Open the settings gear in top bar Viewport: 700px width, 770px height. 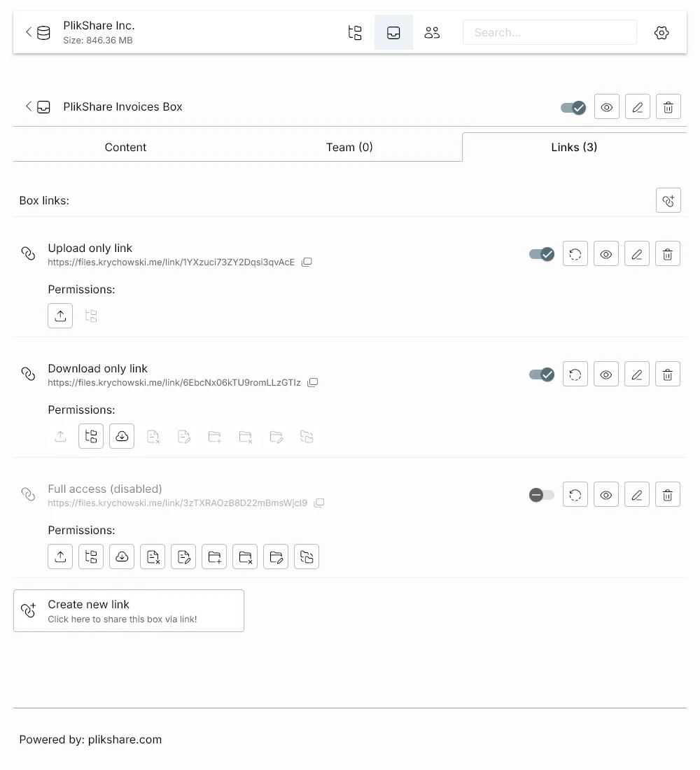tap(661, 32)
